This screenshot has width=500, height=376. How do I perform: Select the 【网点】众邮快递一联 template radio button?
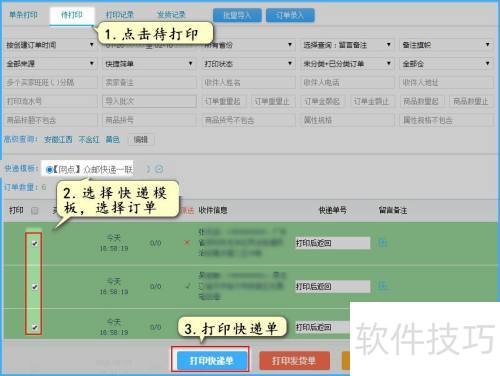point(49,170)
